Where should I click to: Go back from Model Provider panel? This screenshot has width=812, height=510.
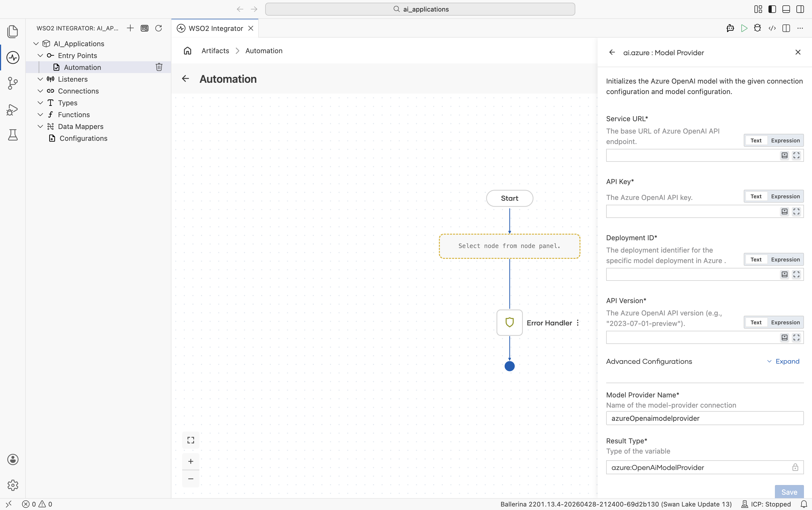[612, 52]
